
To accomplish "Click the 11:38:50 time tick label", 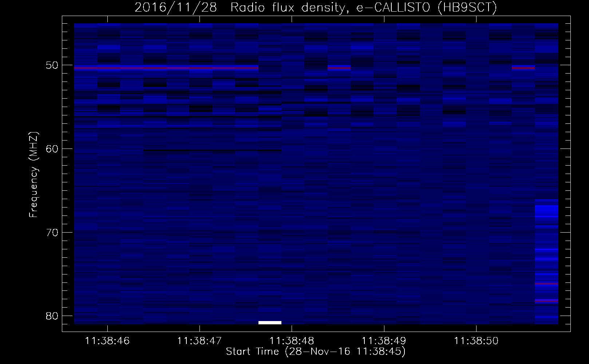I will (x=476, y=341).
